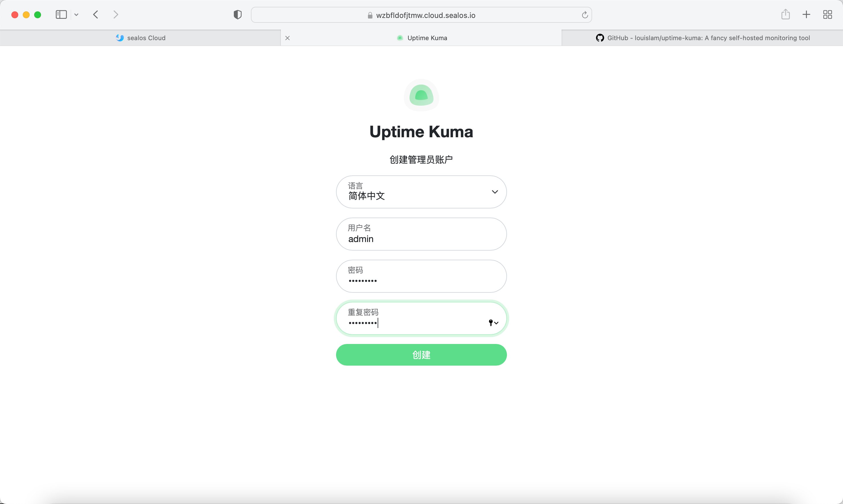
Task: Open the privacy report shield icon
Action: point(238,15)
